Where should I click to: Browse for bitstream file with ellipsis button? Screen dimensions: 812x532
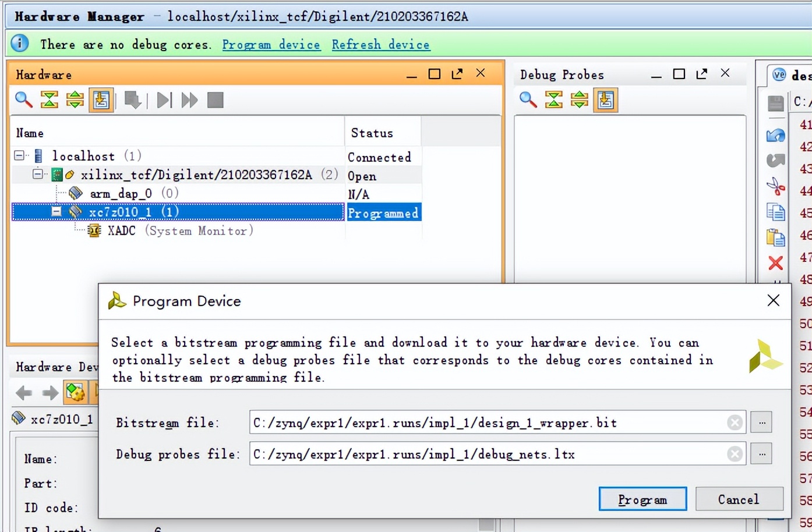(761, 423)
